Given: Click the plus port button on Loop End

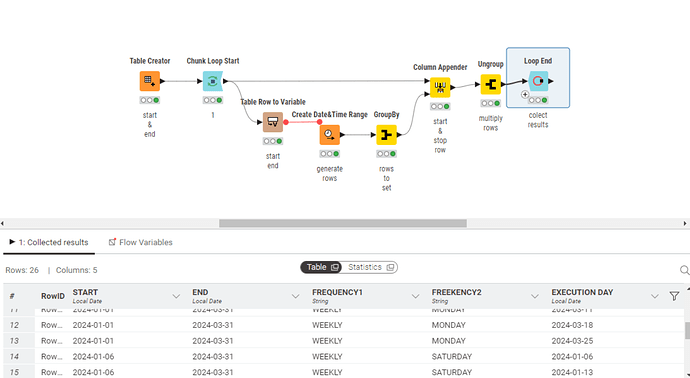Looking at the screenshot, I should tap(525, 94).
